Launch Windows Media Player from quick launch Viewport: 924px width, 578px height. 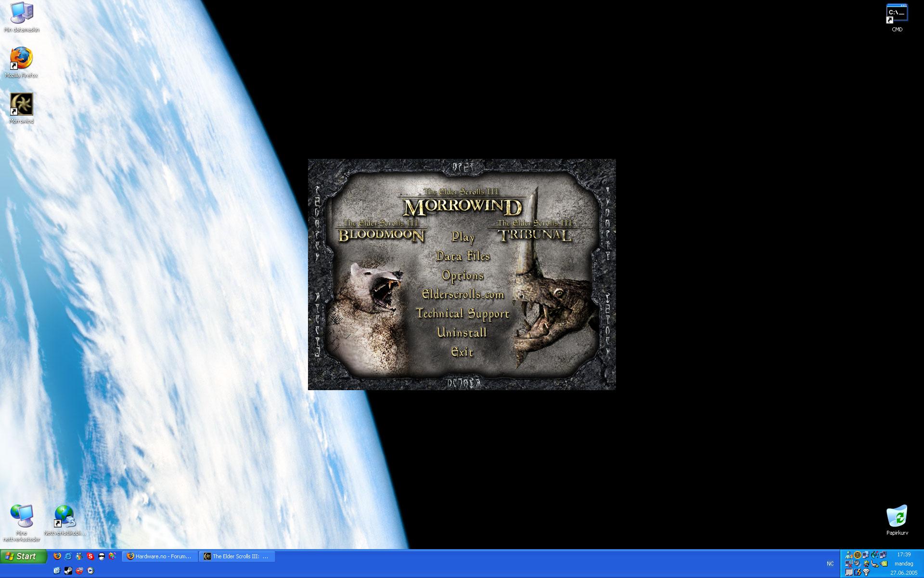90,571
